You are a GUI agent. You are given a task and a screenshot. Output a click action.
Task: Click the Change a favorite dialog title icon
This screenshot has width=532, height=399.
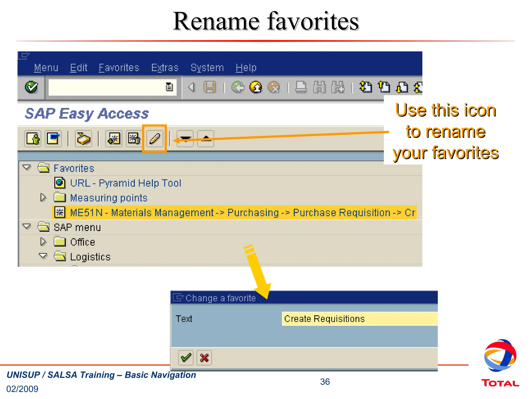(x=178, y=297)
